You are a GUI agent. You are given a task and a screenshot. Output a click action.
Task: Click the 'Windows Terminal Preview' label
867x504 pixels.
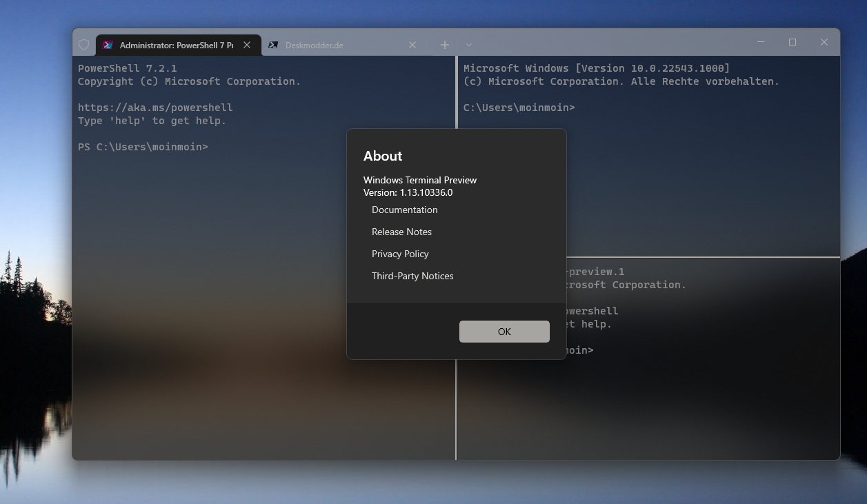coord(420,180)
